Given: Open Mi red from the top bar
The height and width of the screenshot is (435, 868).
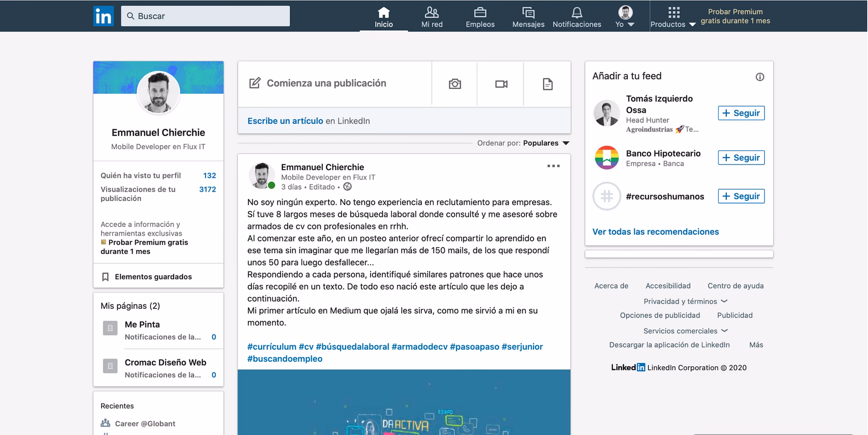Looking at the screenshot, I should click(431, 12).
